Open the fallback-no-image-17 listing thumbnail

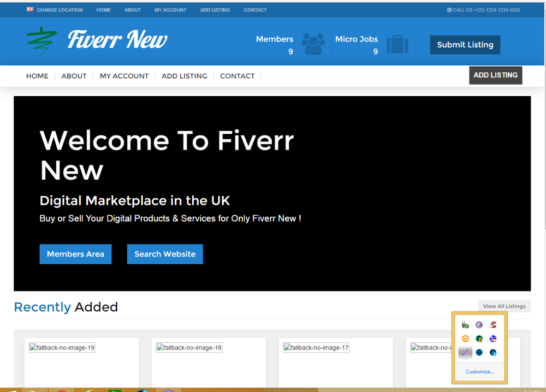coord(316,348)
